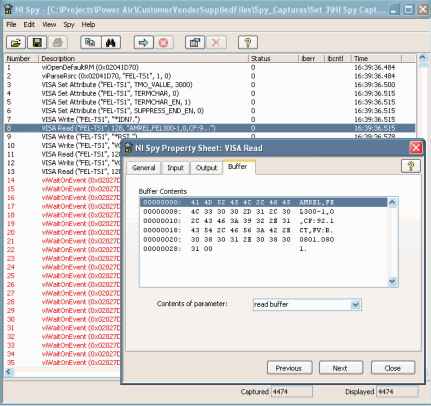Click the help icon in the Property Sheet dialog

point(411,166)
